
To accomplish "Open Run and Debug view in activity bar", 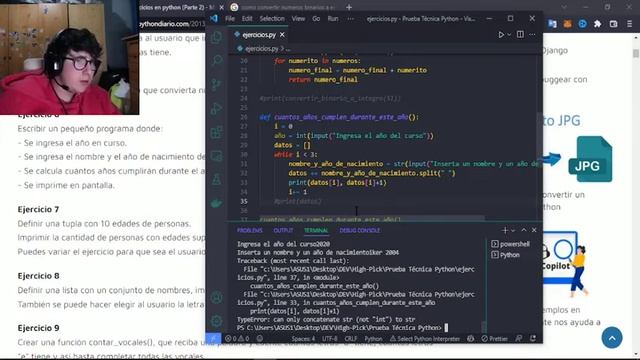I will click(217, 109).
